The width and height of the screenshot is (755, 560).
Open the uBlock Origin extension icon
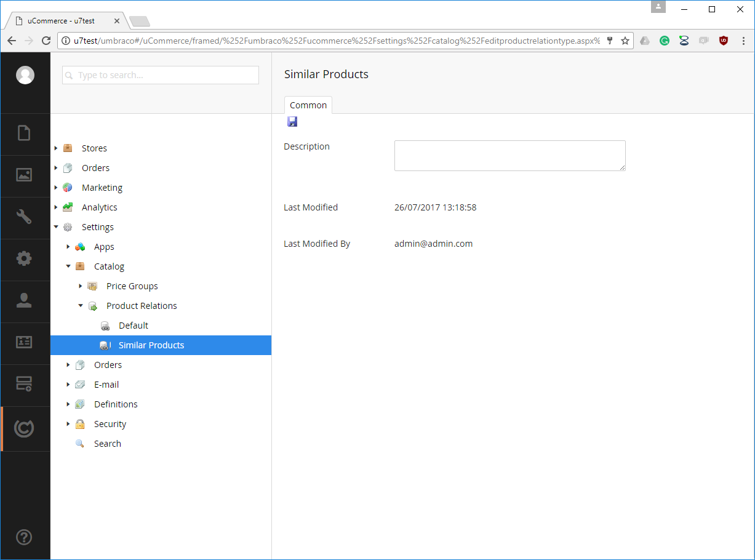pos(724,41)
